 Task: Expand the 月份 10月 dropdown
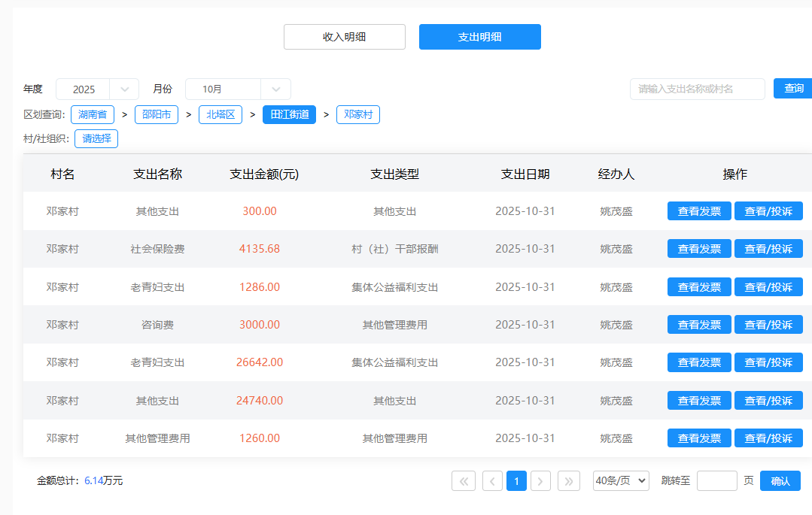tap(238, 89)
